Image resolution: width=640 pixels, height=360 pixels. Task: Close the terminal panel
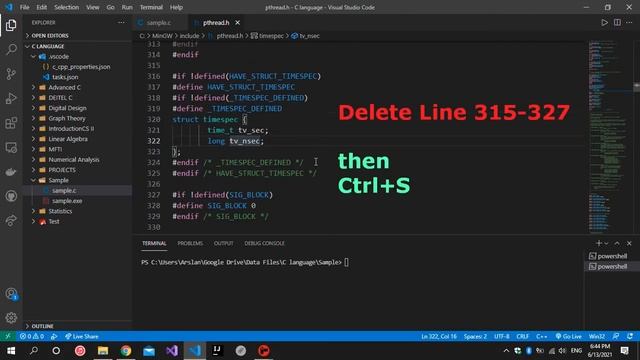(629, 243)
